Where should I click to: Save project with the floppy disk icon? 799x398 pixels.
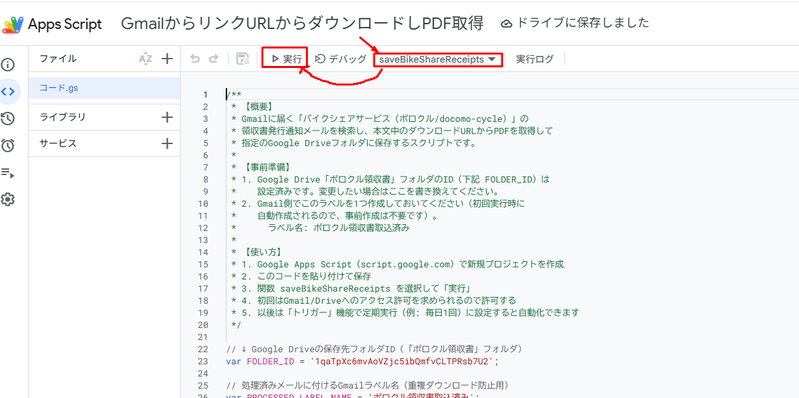(243, 59)
